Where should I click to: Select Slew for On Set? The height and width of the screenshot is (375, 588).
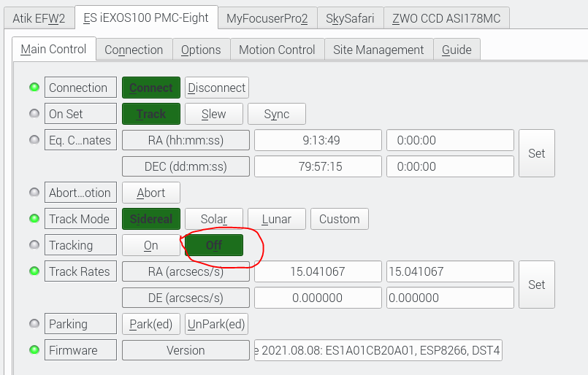pyautogui.click(x=214, y=114)
